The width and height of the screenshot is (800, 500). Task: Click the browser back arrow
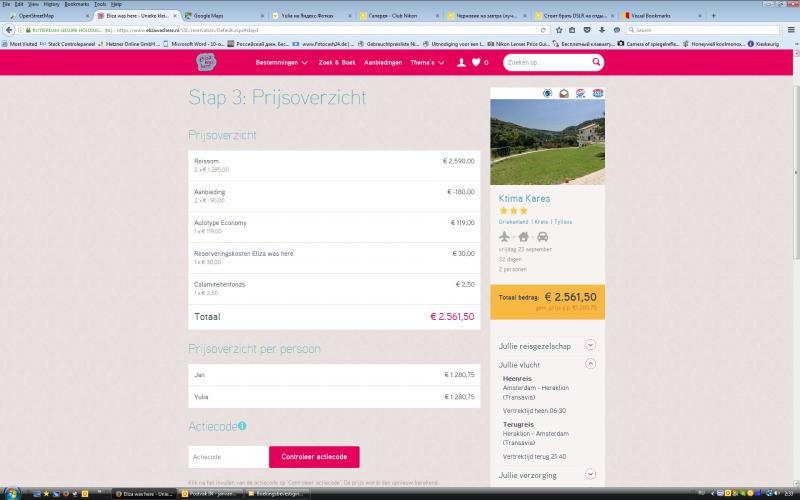pyautogui.click(x=9, y=30)
